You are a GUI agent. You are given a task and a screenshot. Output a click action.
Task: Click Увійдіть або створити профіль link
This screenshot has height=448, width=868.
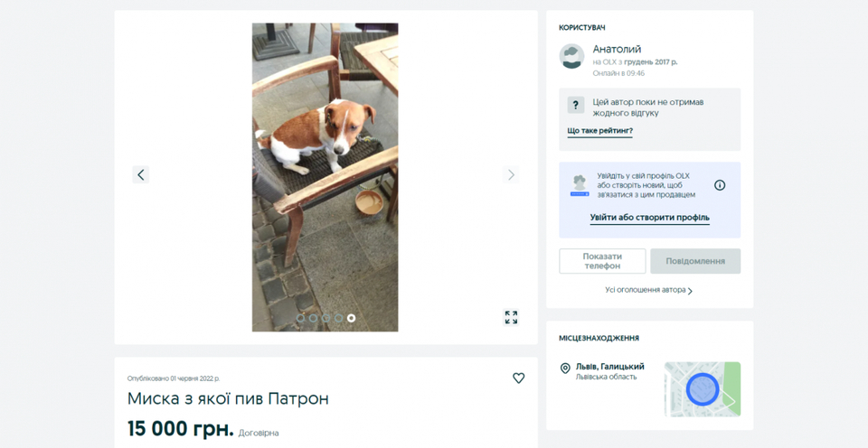pyautogui.click(x=649, y=218)
